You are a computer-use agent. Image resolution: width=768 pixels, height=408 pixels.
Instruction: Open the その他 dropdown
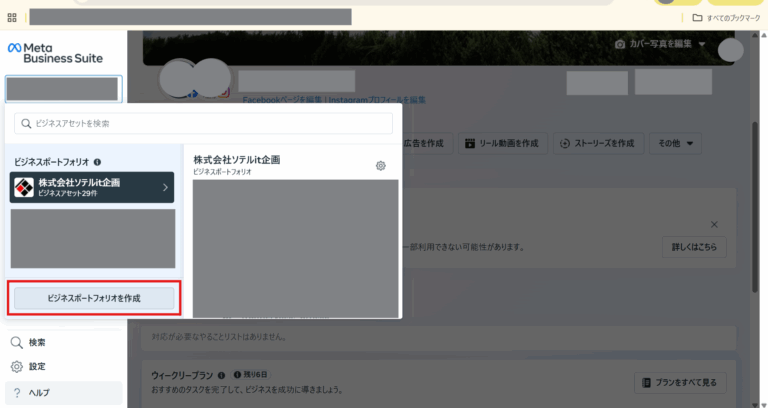675,143
